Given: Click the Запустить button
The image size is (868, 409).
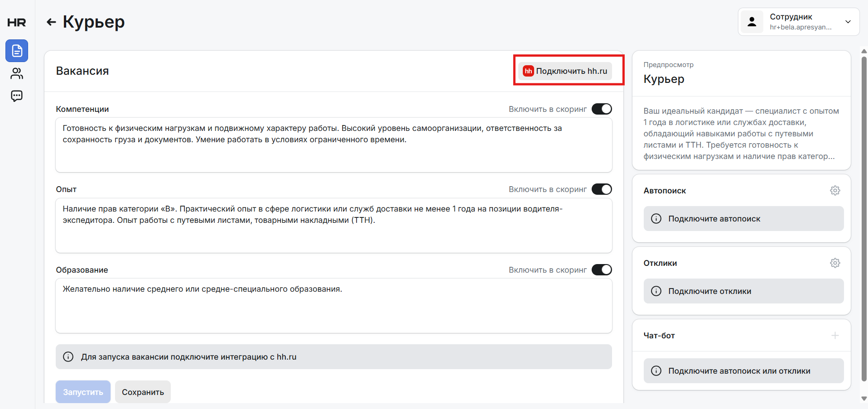Looking at the screenshot, I should (x=83, y=392).
